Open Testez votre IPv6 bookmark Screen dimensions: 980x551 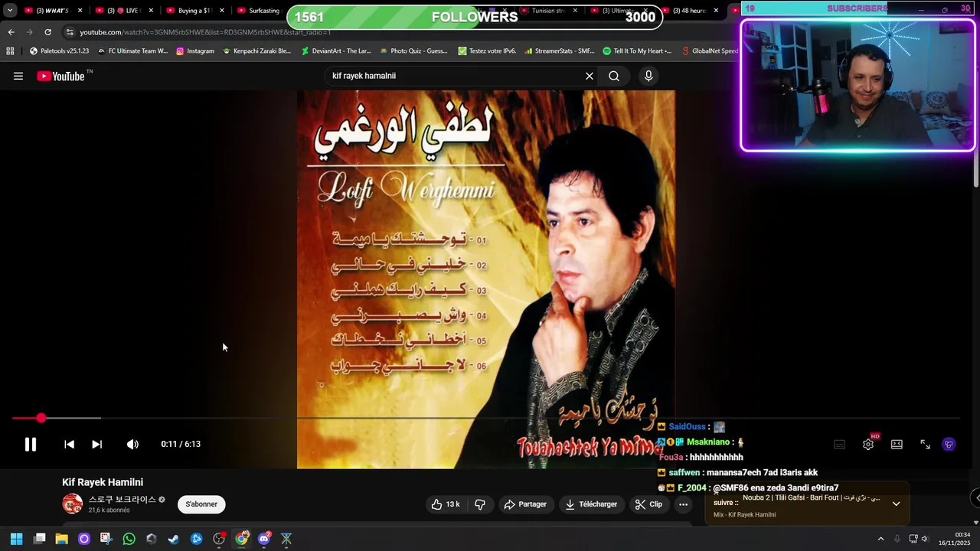pos(487,51)
